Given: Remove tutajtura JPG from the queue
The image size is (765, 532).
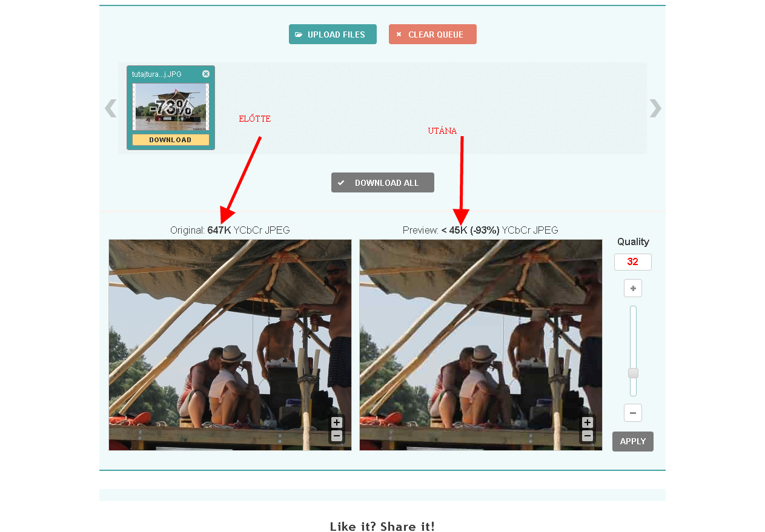Looking at the screenshot, I should (206, 74).
